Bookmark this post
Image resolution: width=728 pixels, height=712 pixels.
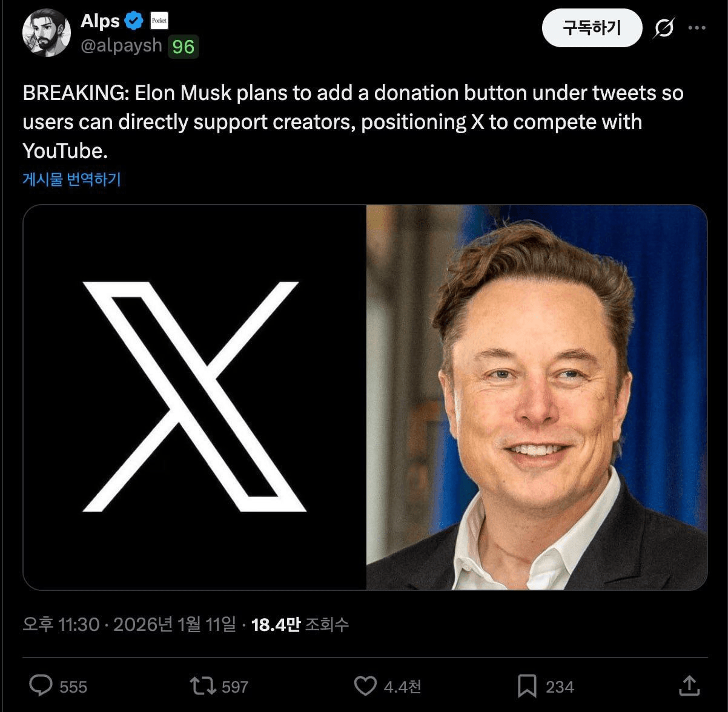pos(527,686)
